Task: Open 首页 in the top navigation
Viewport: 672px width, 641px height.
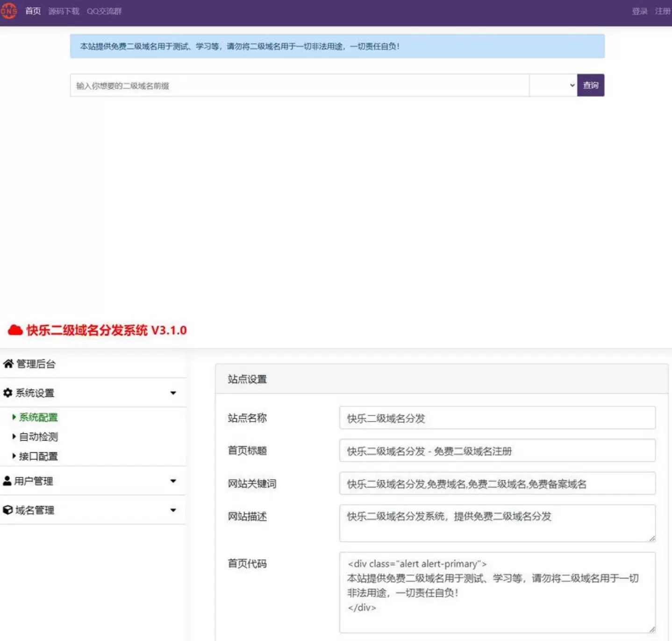Action: coord(33,11)
